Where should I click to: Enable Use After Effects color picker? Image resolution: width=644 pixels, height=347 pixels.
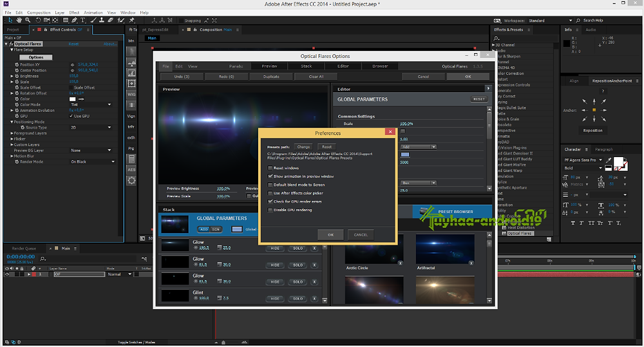(x=270, y=193)
